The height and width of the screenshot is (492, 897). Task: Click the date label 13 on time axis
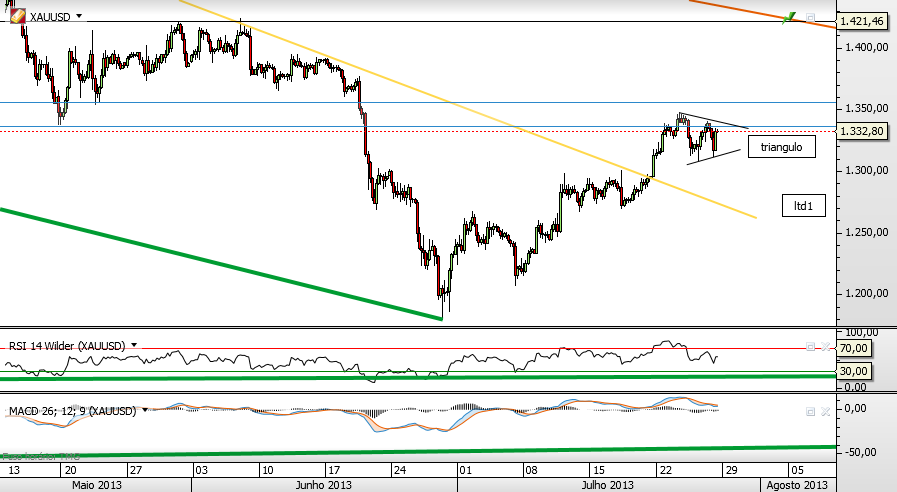(x=13, y=470)
